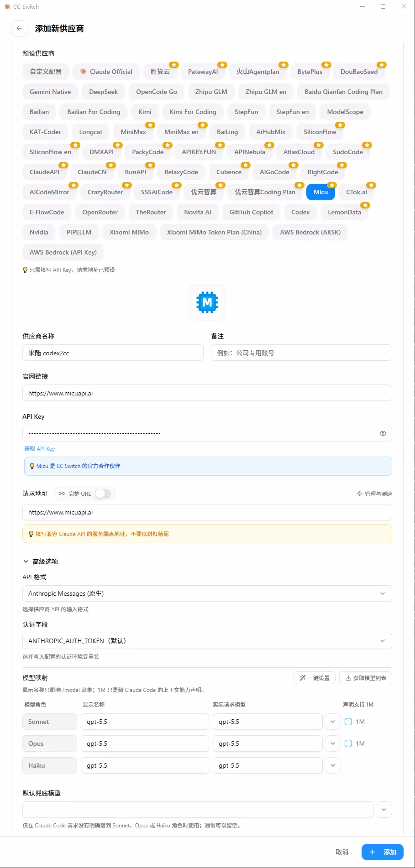Viewport: 415px width, 868px height.
Task: Go back using the arrow button
Action: point(19,28)
